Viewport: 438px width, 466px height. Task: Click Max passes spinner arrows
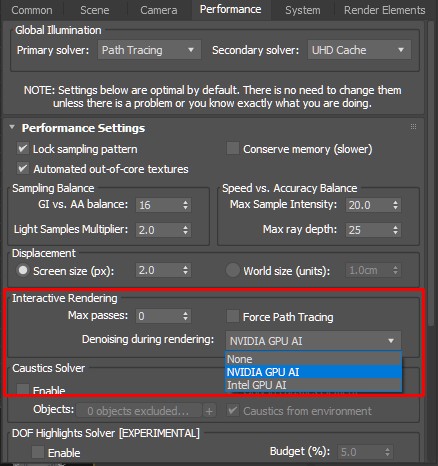point(186,316)
